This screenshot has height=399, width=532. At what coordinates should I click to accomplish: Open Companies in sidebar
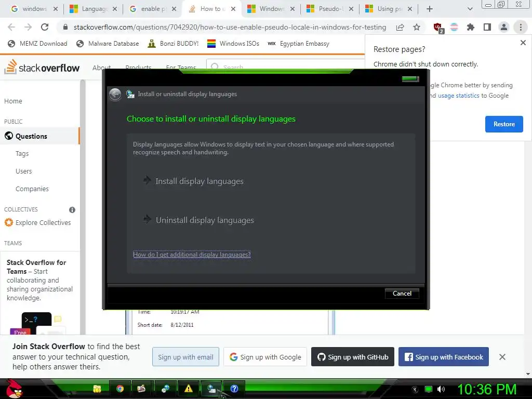pyautogui.click(x=32, y=189)
